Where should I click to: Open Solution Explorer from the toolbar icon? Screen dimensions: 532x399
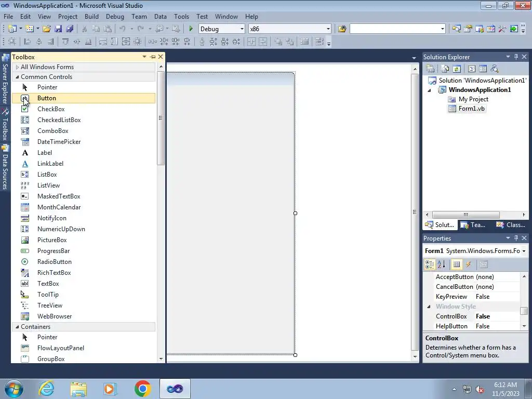pos(456,29)
